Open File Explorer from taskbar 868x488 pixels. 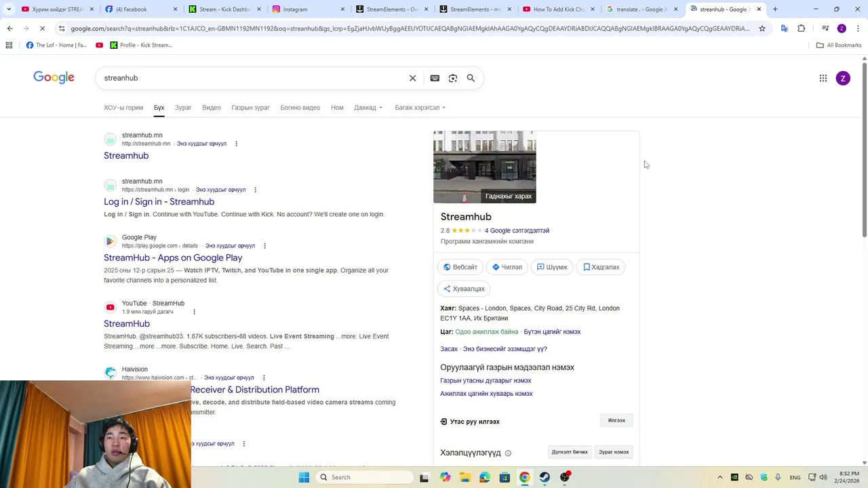465,477
